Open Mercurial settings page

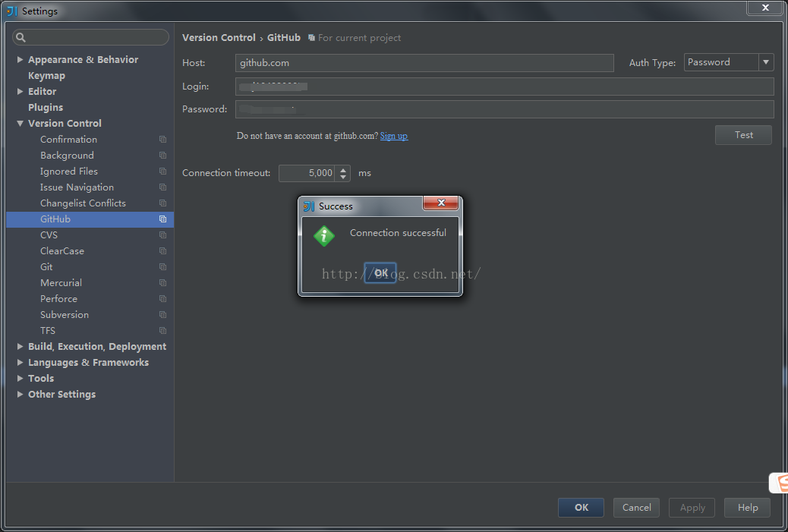click(x=61, y=283)
